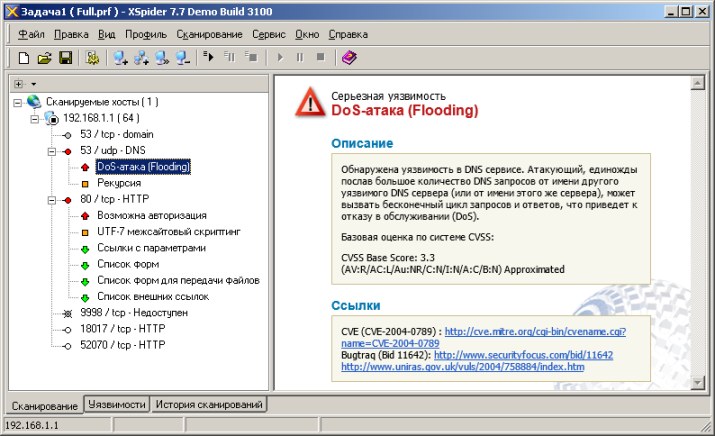Click the expand-all plus button above the tree
Image resolution: width=715 pixels, height=436 pixels.
click(x=18, y=84)
